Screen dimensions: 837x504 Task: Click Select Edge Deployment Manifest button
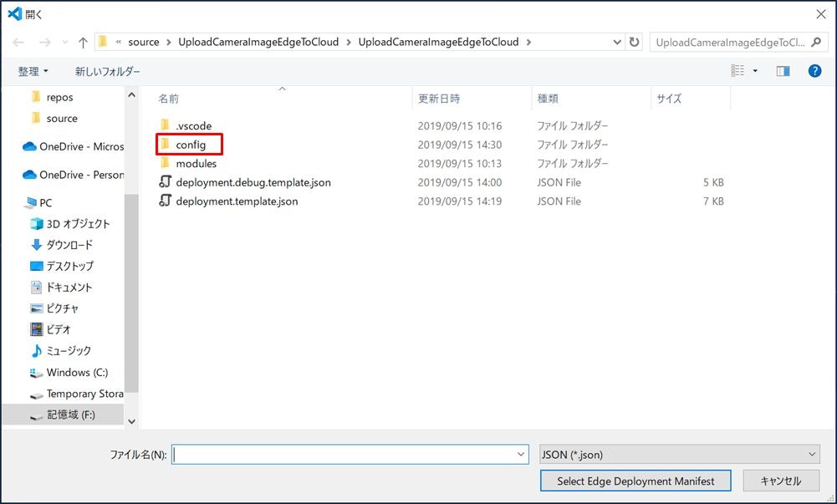(x=635, y=481)
